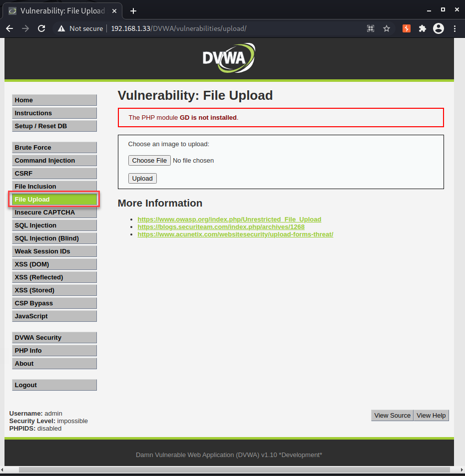Click the browser back arrow
Image resolution: width=465 pixels, height=476 pixels.
9,28
